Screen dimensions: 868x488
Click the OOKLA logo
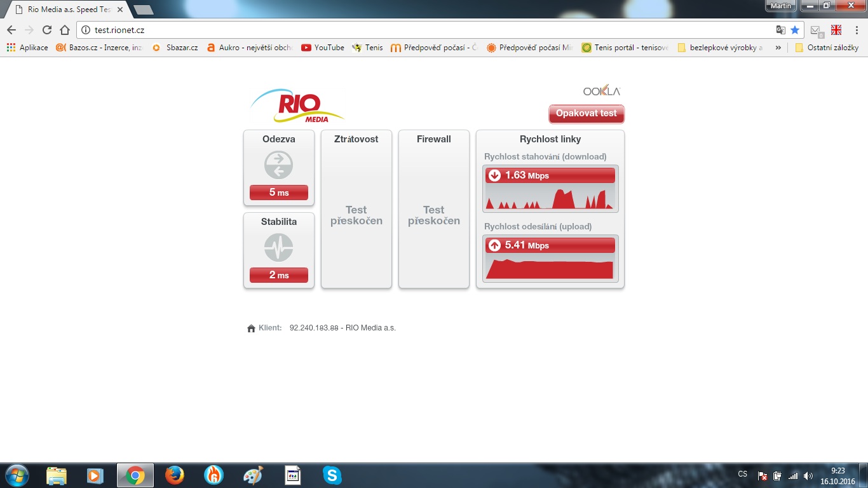coord(601,90)
